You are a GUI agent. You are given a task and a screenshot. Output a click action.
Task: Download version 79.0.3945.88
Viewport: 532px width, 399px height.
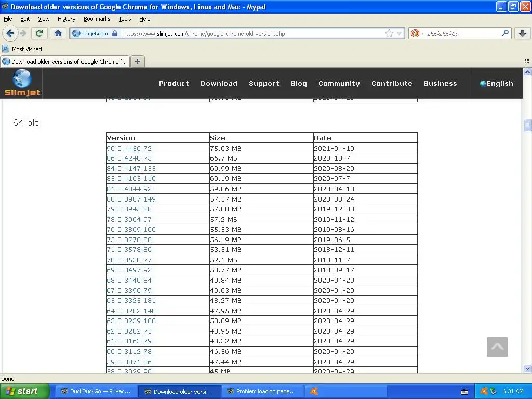tap(129, 209)
